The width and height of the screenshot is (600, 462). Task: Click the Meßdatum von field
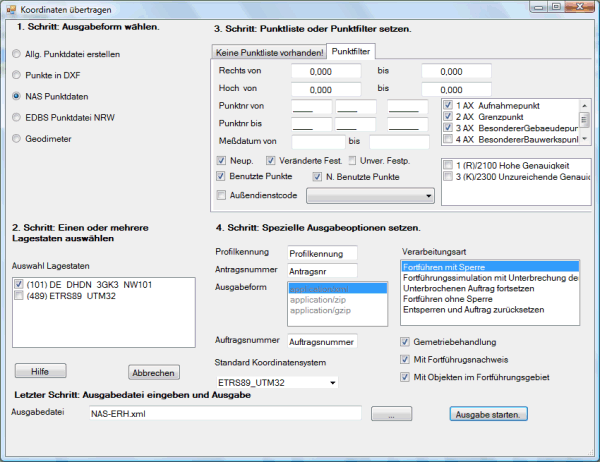click(x=318, y=142)
